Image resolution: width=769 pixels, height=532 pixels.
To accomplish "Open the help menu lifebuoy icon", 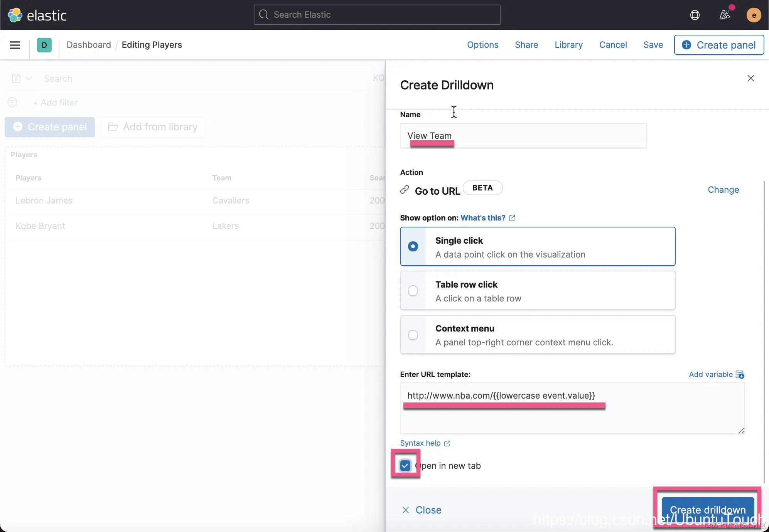I will (695, 15).
